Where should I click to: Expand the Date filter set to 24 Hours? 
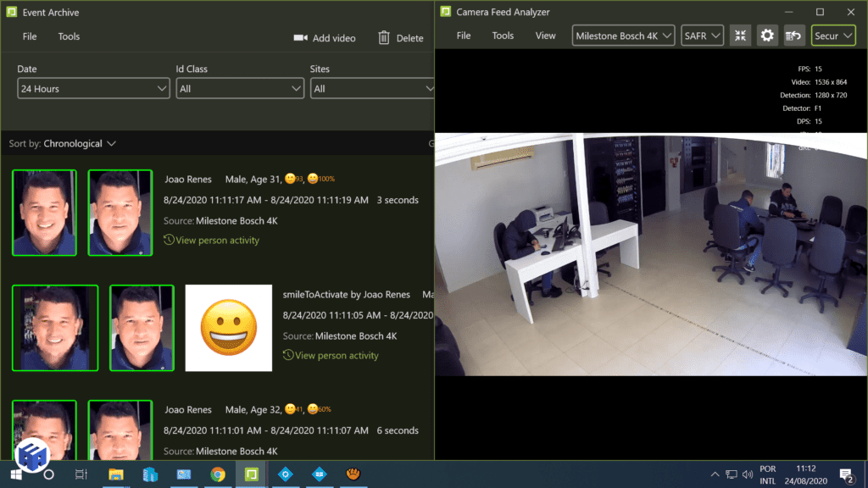pos(93,87)
